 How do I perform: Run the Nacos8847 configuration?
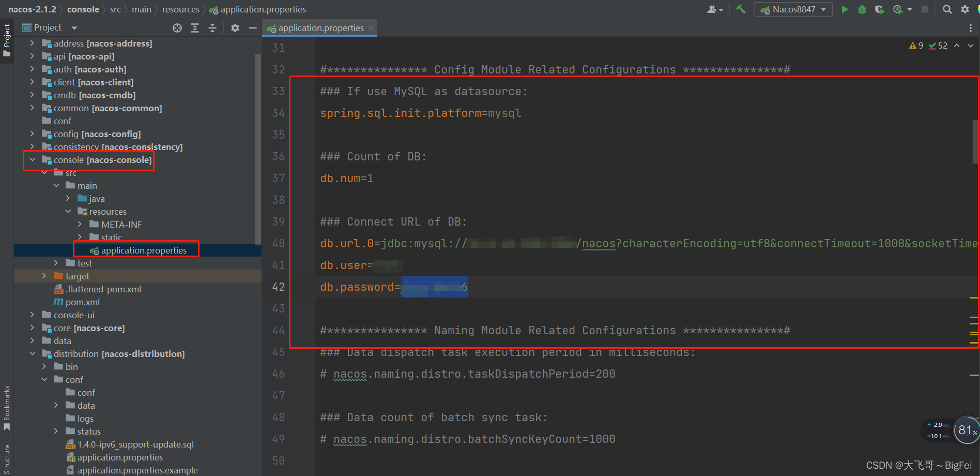(x=845, y=9)
